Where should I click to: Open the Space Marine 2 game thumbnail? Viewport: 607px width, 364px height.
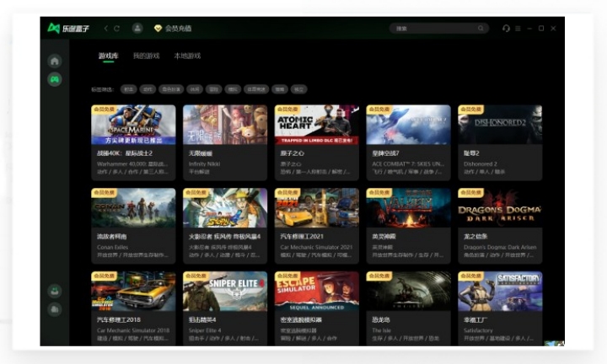(x=133, y=125)
